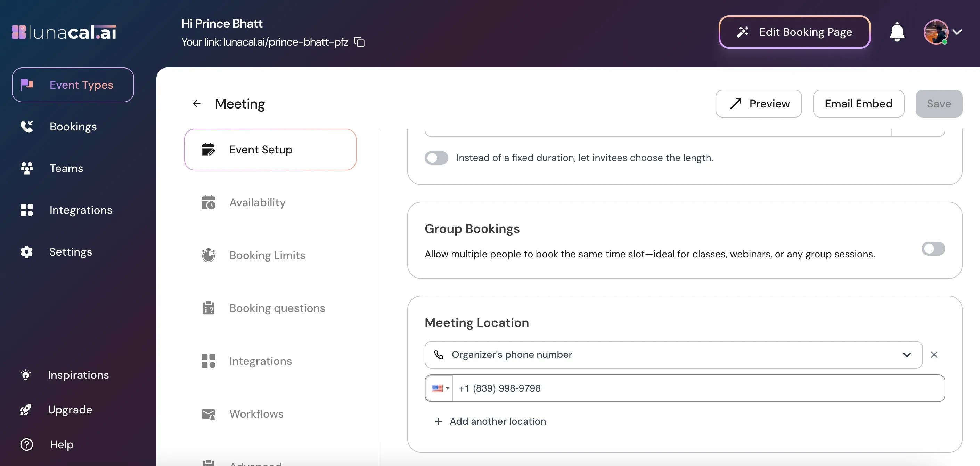
Task: Click the back arrow beside Meeting
Action: click(196, 104)
